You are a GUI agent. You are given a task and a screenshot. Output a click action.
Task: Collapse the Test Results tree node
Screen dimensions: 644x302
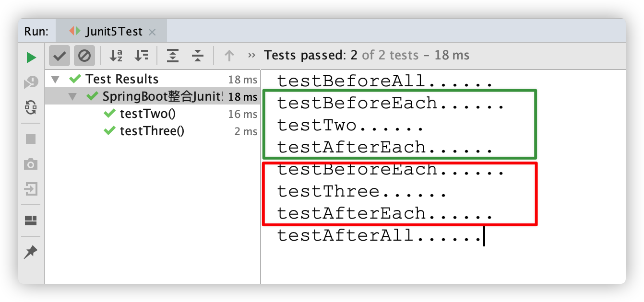(56, 79)
